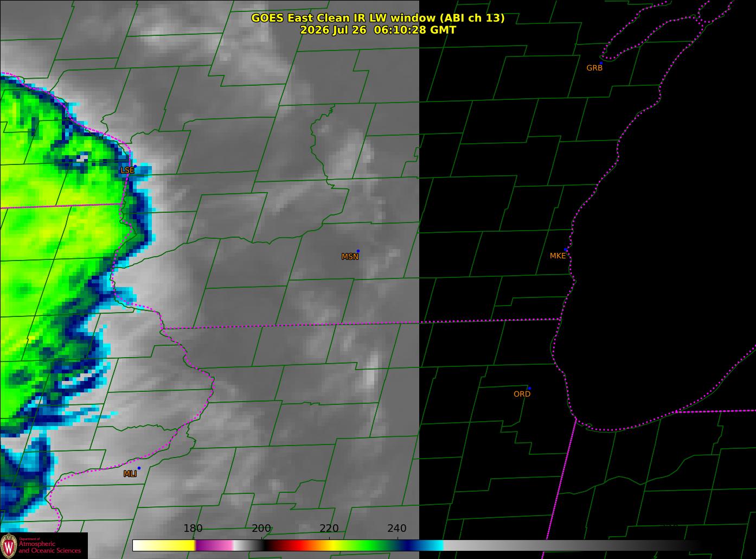Click the 200 colorbar tick label
The width and height of the screenshot is (756, 559).
pos(261,528)
